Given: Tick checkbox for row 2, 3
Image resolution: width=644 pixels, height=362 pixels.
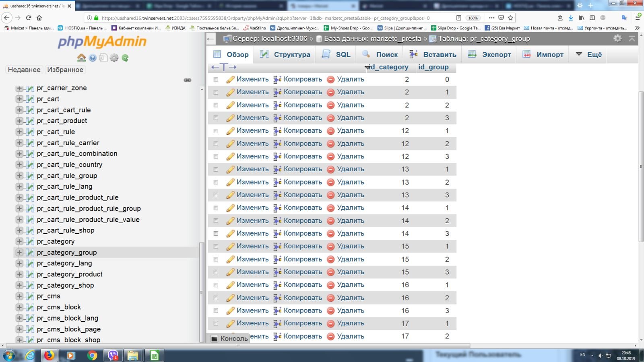Looking at the screenshot, I should pyautogui.click(x=216, y=118).
